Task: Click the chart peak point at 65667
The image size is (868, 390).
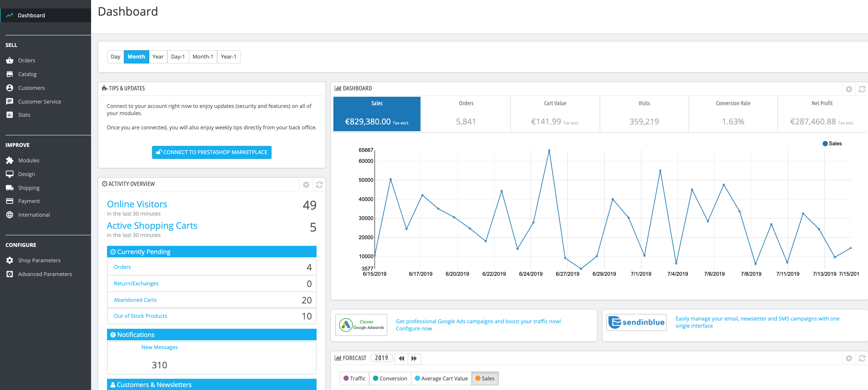Action: click(x=549, y=150)
